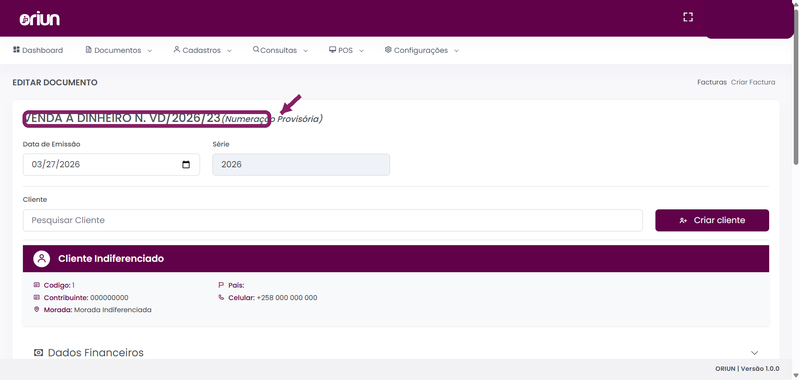The height and width of the screenshot is (380, 800).
Task: Expand the Documentos chevron
Action: (149, 51)
